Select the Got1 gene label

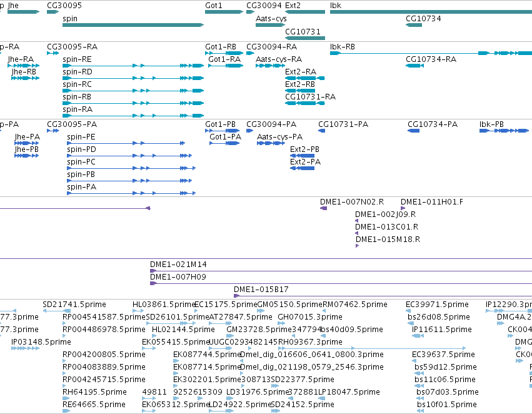click(x=213, y=6)
